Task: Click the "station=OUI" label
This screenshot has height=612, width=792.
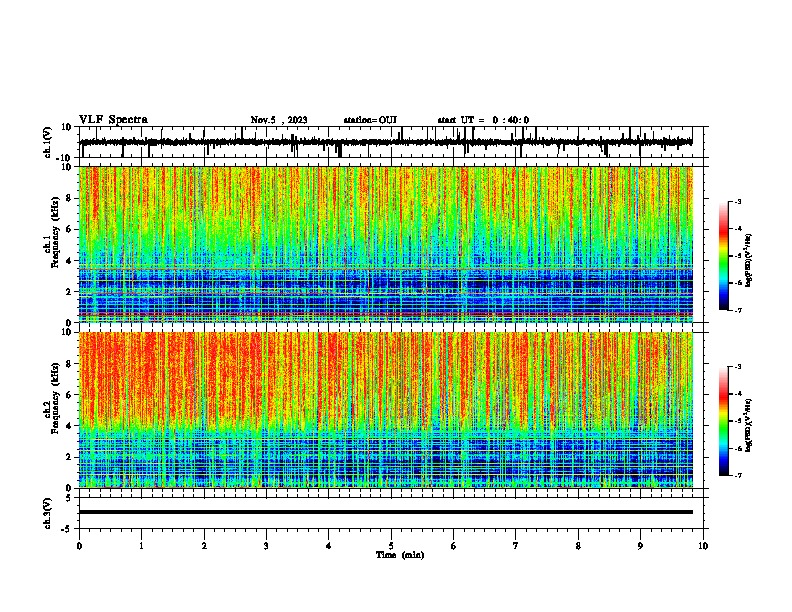Action: (x=370, y=120)
